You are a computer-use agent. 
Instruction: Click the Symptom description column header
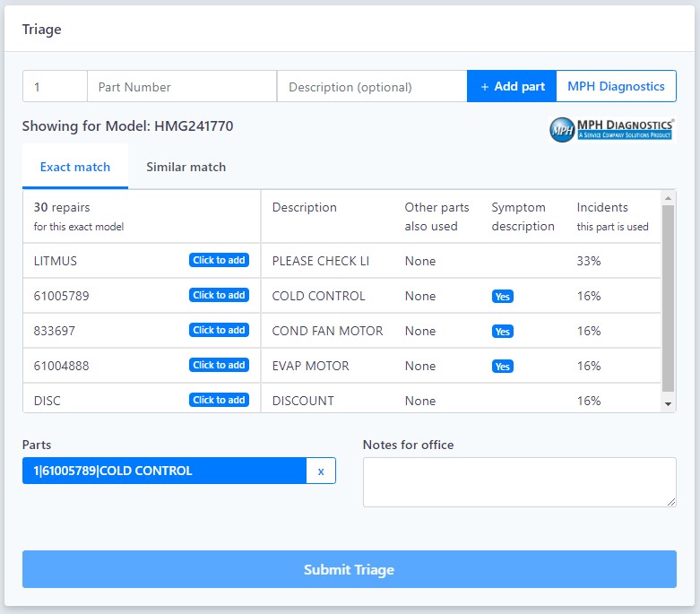(523, 217)
